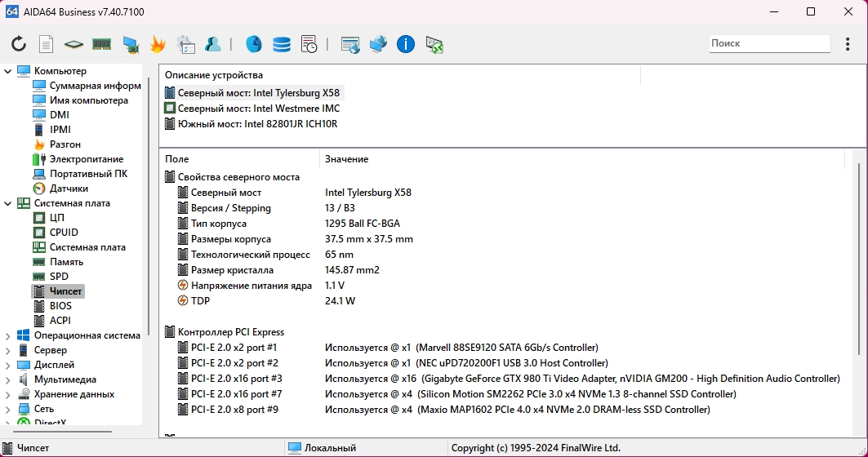
Task: Click Локальный in the status bar
Action: tap(330, 448)
